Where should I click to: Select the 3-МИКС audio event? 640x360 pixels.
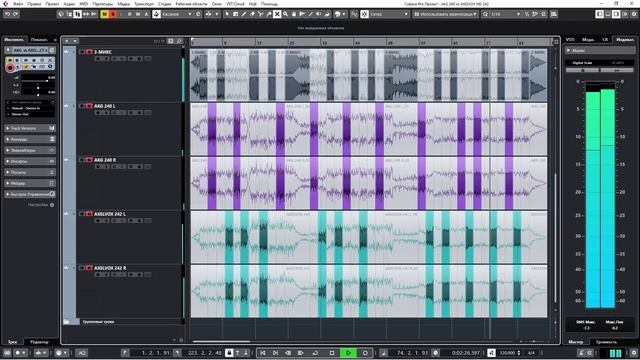pos(369,75)
